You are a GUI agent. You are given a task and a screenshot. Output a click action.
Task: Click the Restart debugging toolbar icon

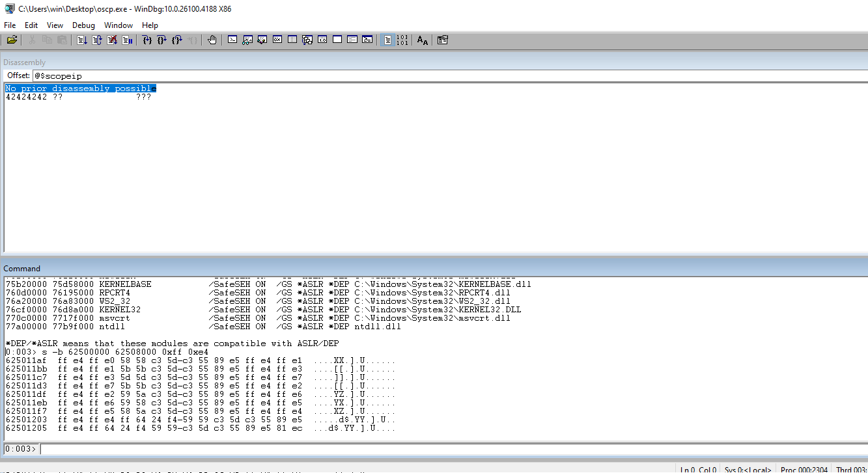point(97,40)
